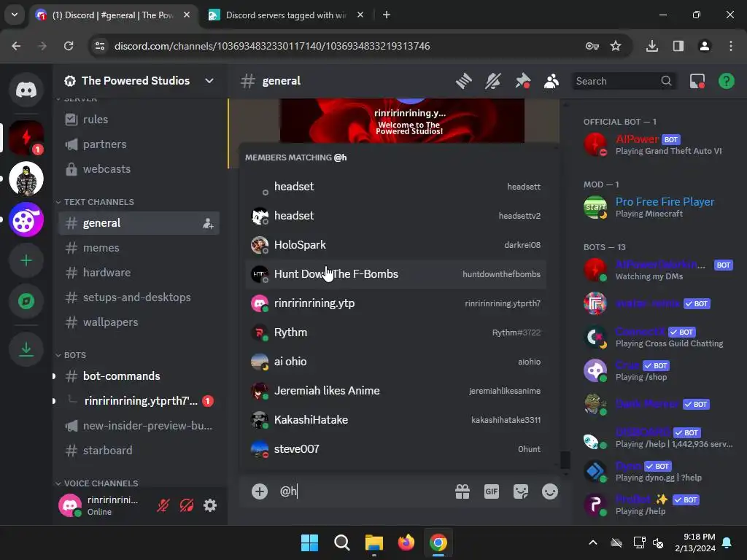Image resolution: width=747 pixels, height=560 pixels.
Task: Open bot member Playing Cross Guild Chatting
Action: click(659, 337)
